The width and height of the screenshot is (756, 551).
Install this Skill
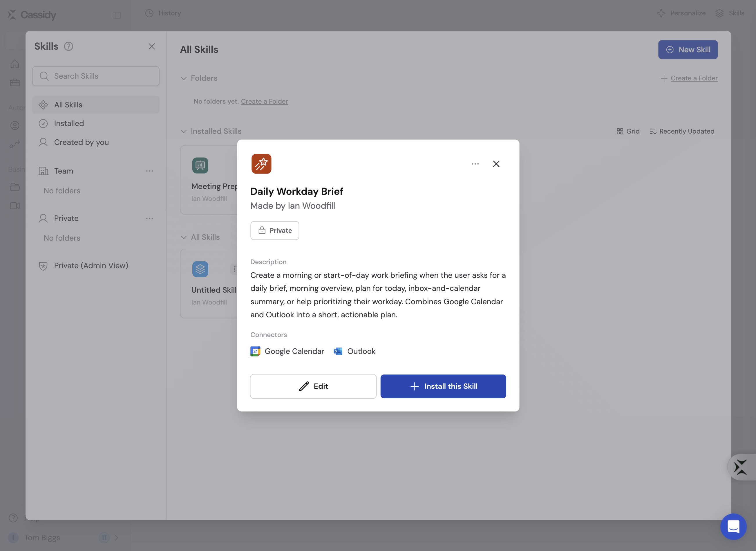coord(443,386)
